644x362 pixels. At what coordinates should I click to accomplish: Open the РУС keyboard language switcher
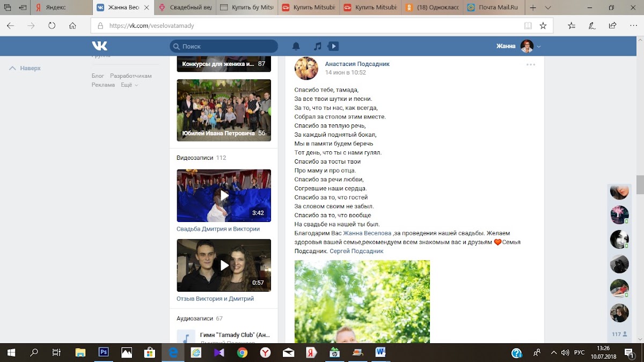click(x=580, y=352)
